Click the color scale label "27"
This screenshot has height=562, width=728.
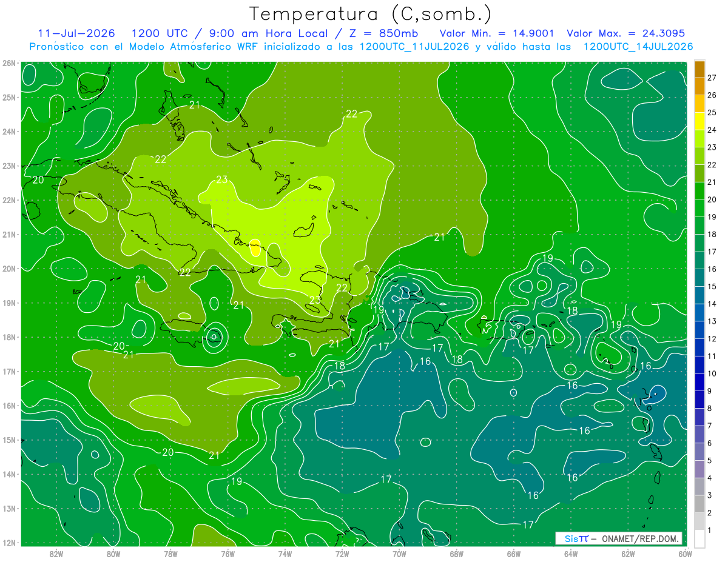pyautogui.click(x=712, y=78)
